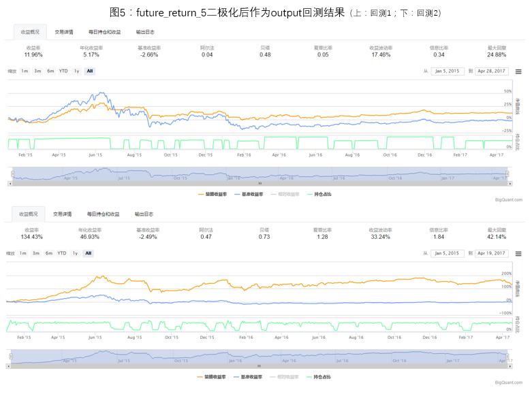Click the 5.17% annualized return value
The height and width of the screenshot is (394, 532).
[91, 55]
